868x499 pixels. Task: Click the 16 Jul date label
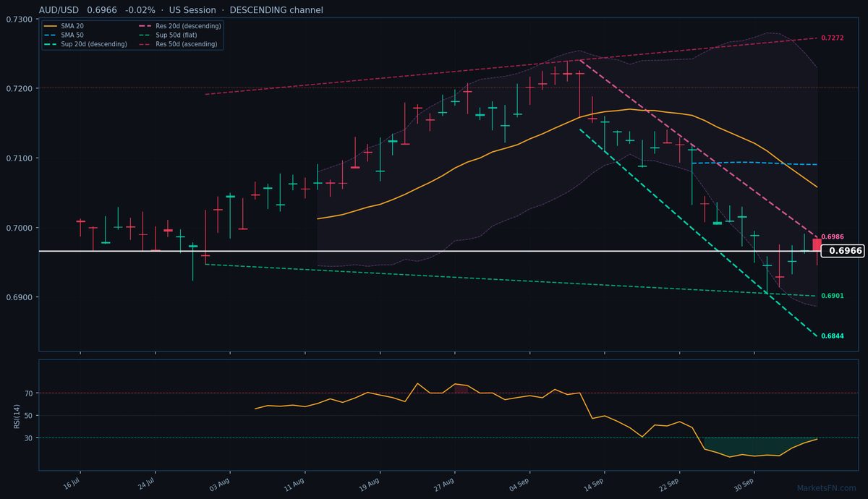coord(71,484)
